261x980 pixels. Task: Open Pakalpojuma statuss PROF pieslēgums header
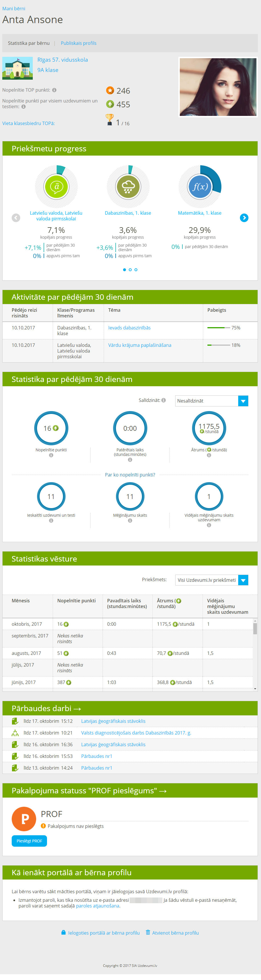(89, 790)
